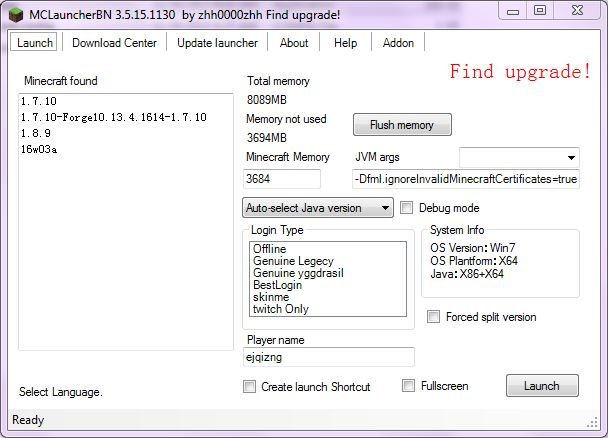Maximize the MCLauncherBN window
Viewport: 608px width, 438px height.
pyautogui.click(x=540, y=10)
